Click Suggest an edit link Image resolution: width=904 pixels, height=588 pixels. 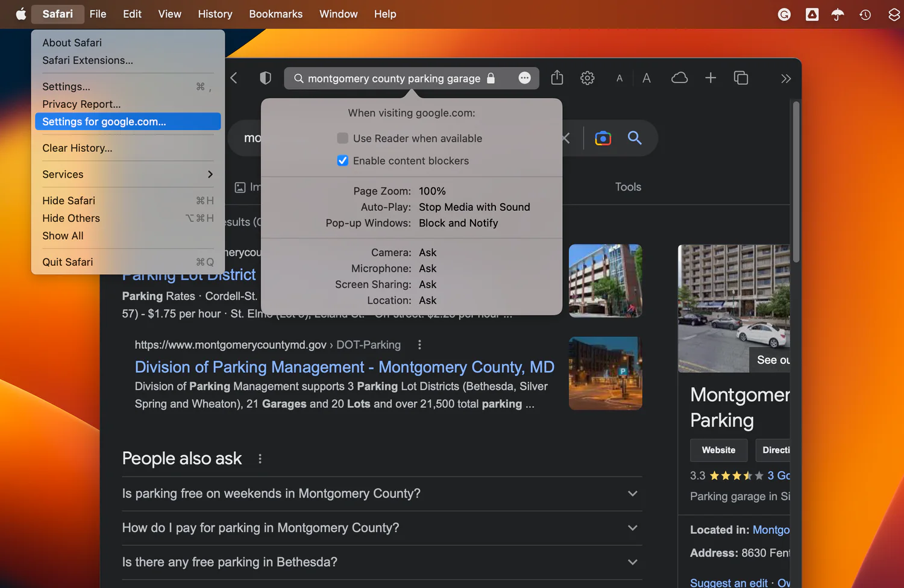(729, 583)
